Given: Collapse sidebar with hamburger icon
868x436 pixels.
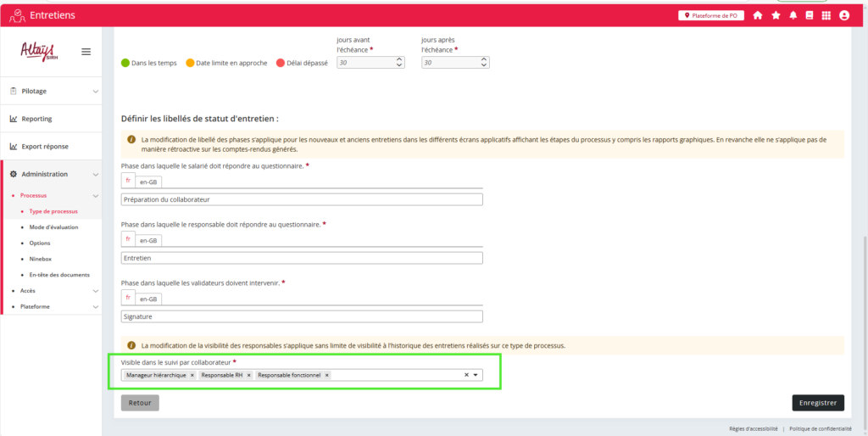Looking at the screenshot, I should coord(86,52).
